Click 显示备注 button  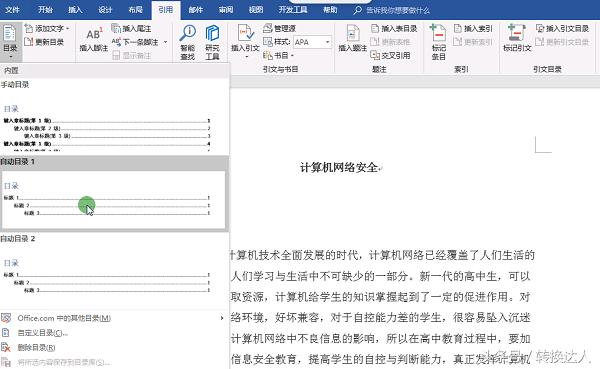132,56
